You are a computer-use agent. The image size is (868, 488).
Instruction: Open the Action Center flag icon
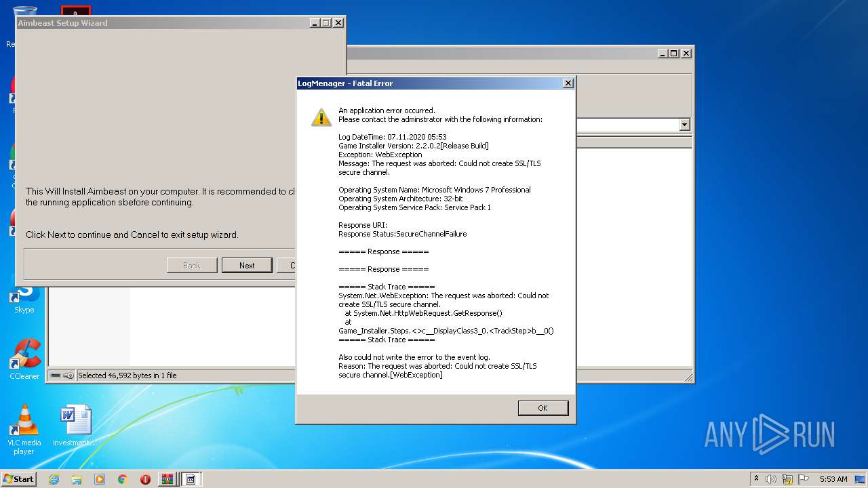pos(804,479)
